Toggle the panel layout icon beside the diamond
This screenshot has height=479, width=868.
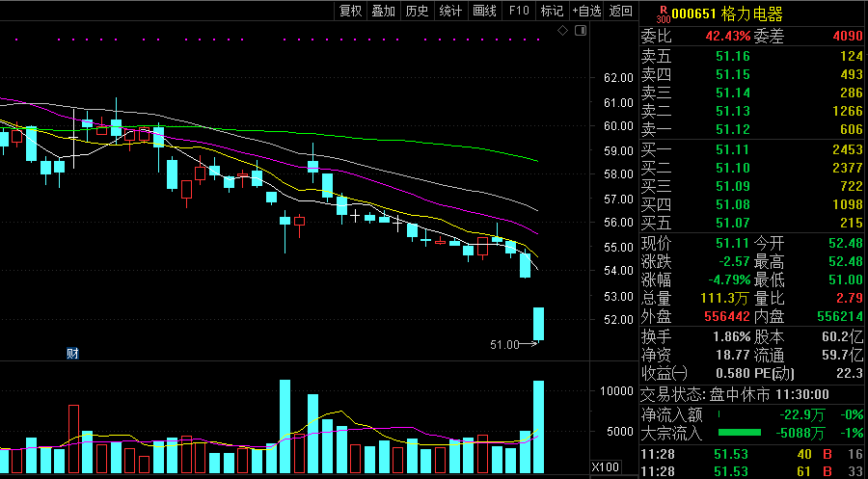pos(581,31)
